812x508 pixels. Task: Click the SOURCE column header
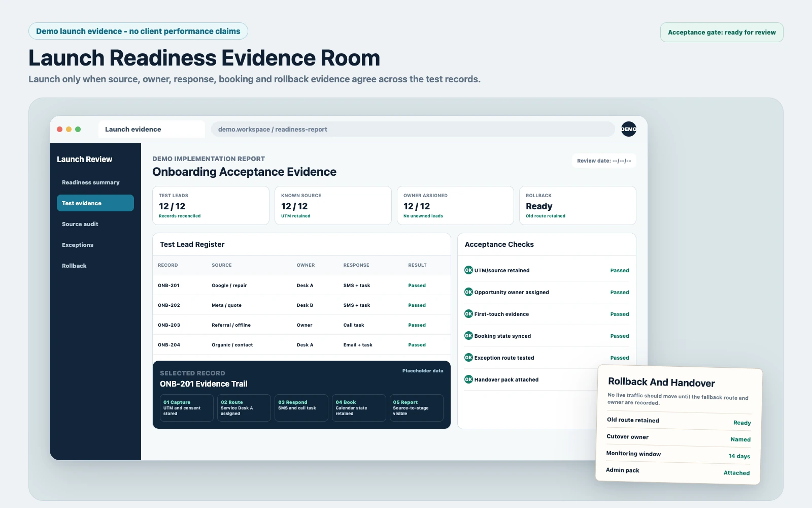(x=222, y=265)
